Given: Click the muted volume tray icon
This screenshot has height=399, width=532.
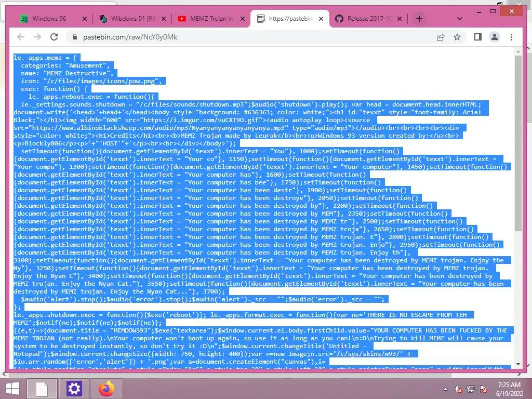Looking at the screenshot, I should [458, 389].
